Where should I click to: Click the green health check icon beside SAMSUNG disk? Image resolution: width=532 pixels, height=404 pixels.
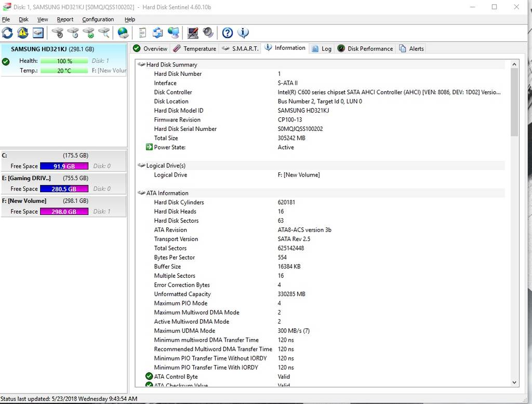5,62
